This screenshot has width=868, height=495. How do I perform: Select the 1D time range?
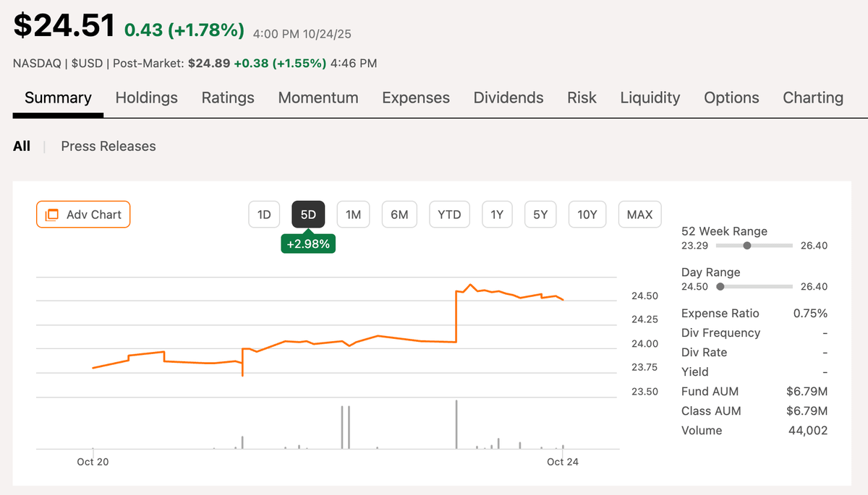(264, 215)
